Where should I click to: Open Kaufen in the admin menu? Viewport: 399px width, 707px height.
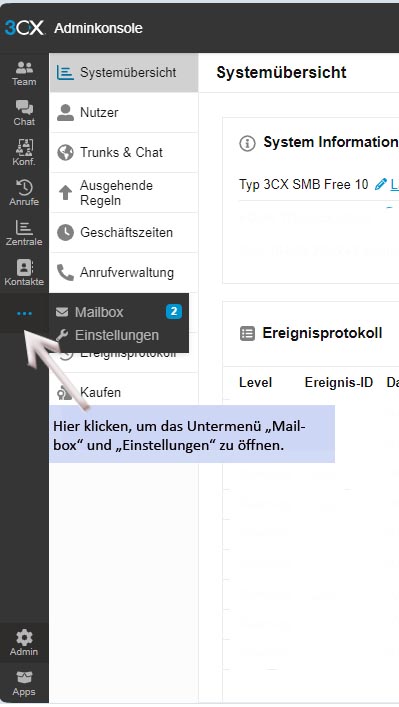click(124, 392)
